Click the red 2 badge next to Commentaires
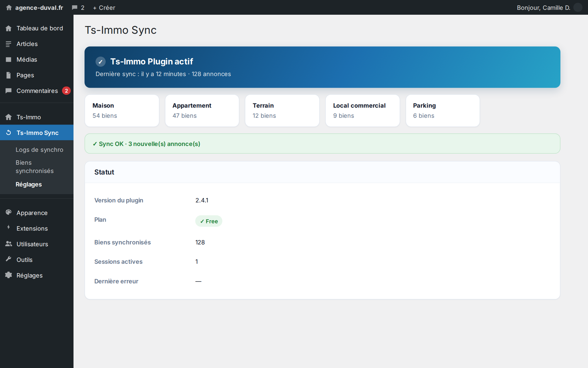588x368 pixels. coord(66,91)
